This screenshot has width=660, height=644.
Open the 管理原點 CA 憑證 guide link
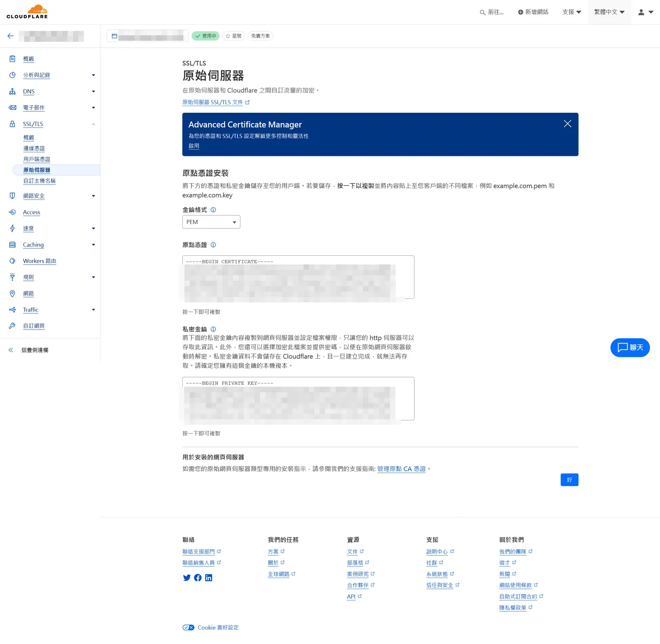[401, 469]
